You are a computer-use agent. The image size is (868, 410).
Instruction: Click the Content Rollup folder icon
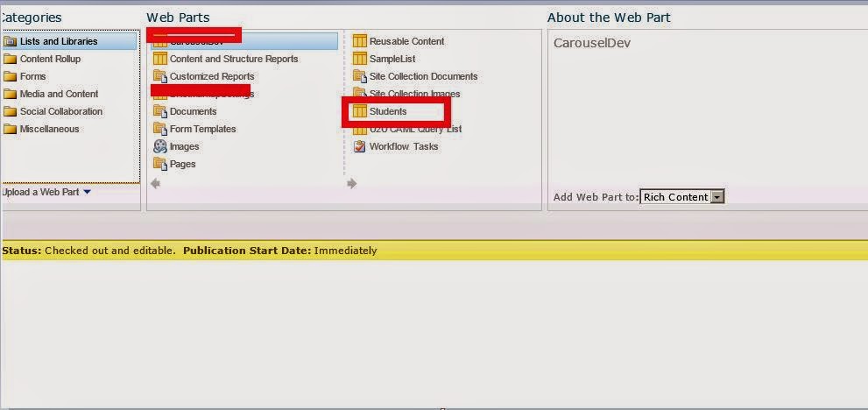pyautogui.click(x=10, y=59)
